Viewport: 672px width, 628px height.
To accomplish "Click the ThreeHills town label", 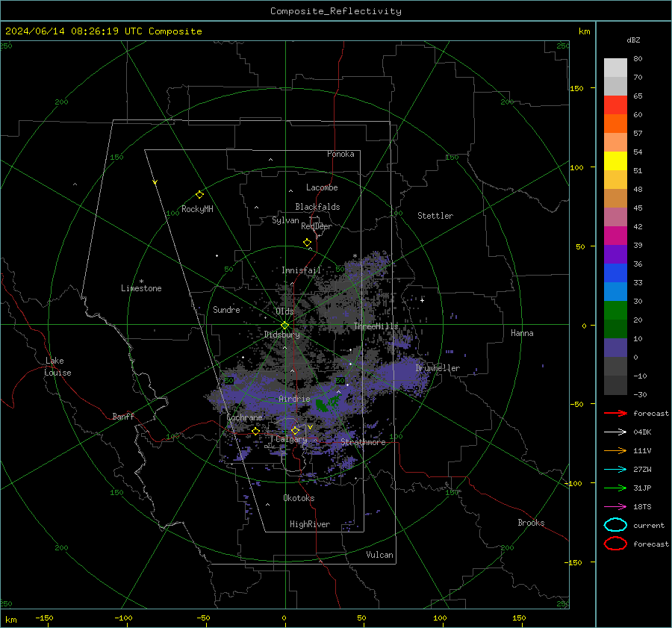I will (x=376, y=326).
